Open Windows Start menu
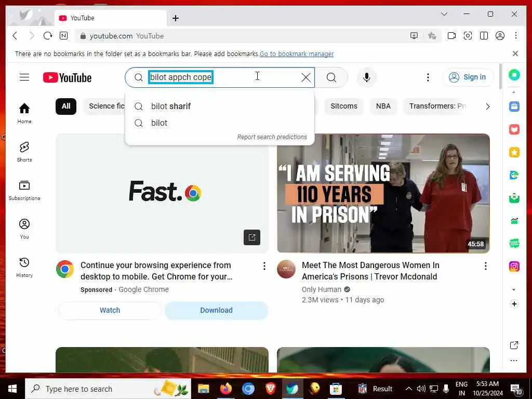 (12, 389)
